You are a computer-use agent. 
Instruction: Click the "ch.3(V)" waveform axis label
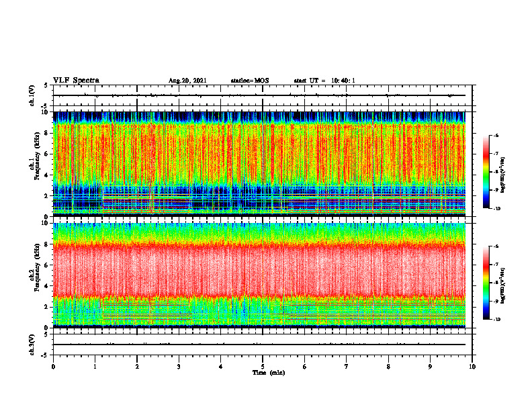pos(32,345)
